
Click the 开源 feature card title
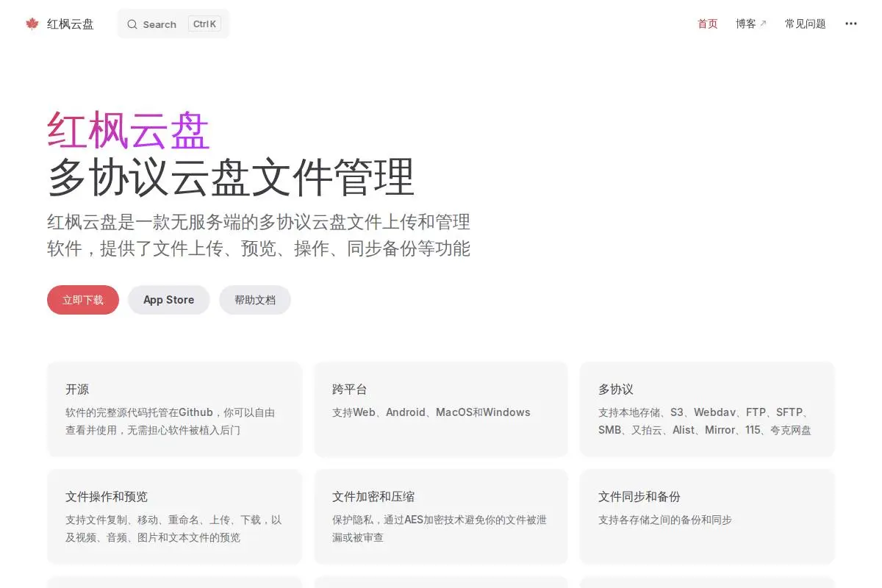pos(77,390)
